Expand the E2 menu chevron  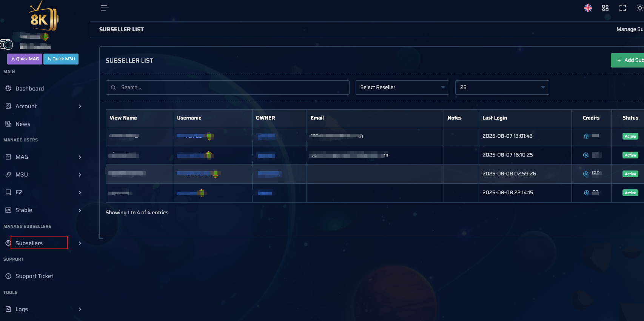click(x=80, y=192)
